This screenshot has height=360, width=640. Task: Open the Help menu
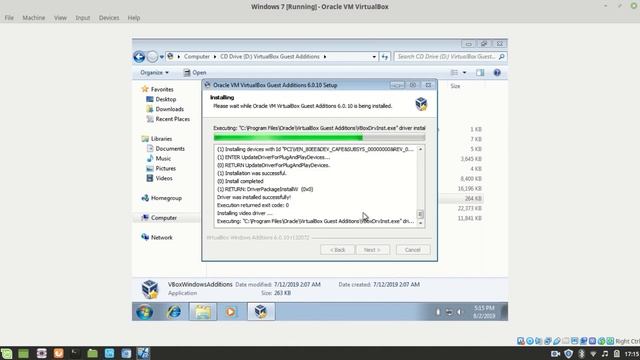coord(134,18)
